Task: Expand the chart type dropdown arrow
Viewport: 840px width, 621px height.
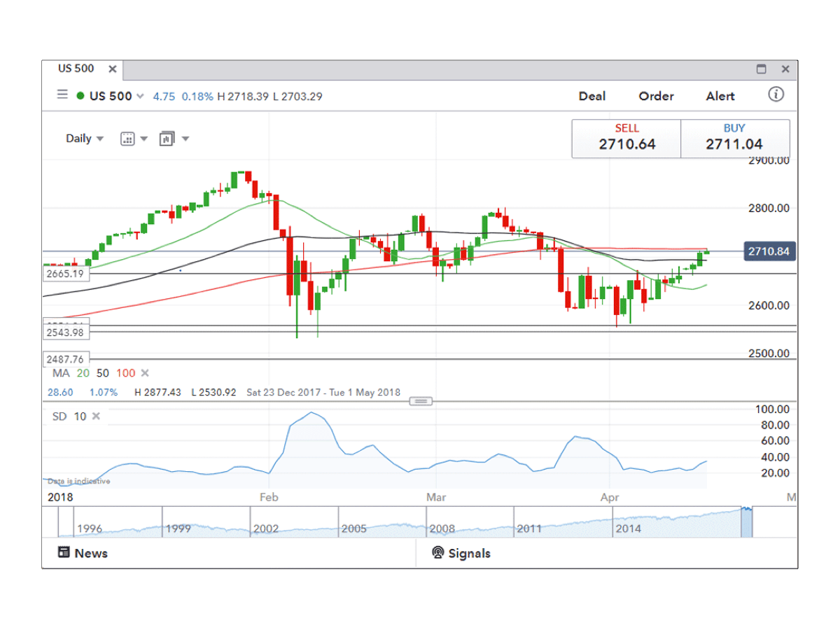Action: (x=185, y=139)
